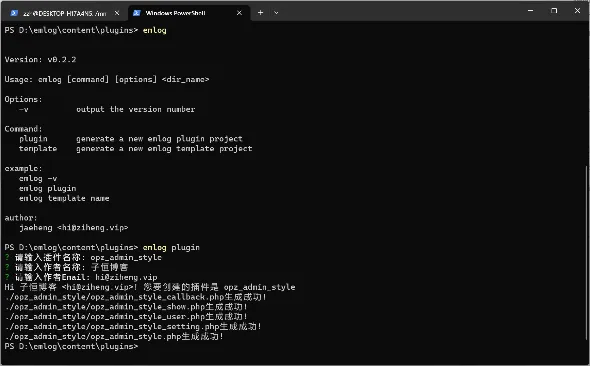Click the text 'Version: v0.2.2'

tap(40, 59)
